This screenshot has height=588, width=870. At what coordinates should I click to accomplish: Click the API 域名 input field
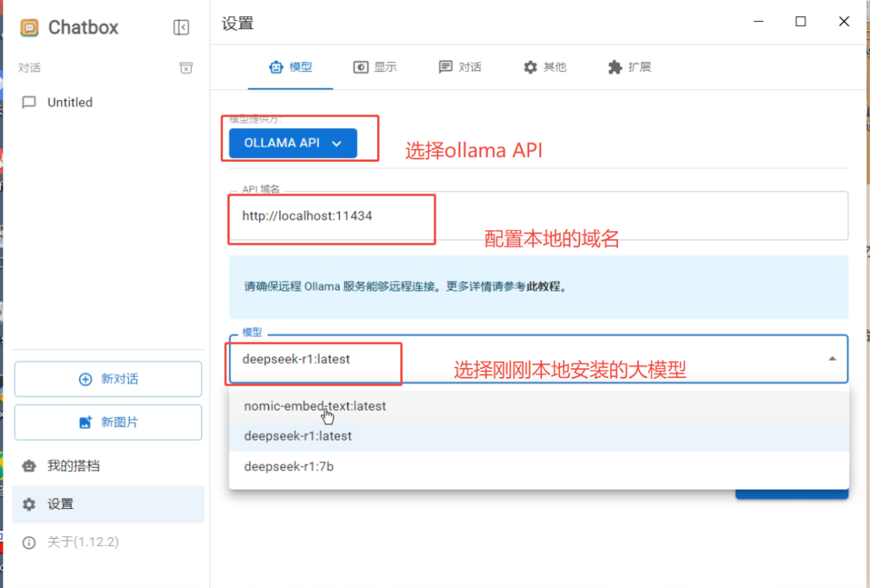click(538, 216)
